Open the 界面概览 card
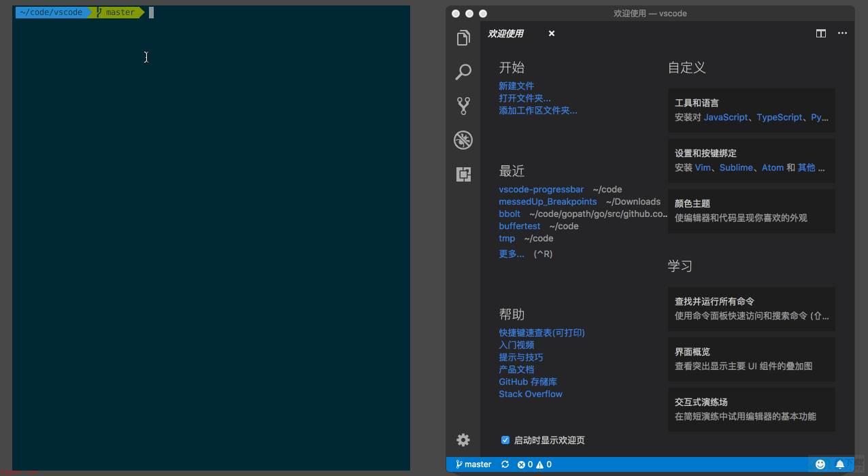Image resolution: width=868 pixels, height=476 pixels. (x=752, y=359)
